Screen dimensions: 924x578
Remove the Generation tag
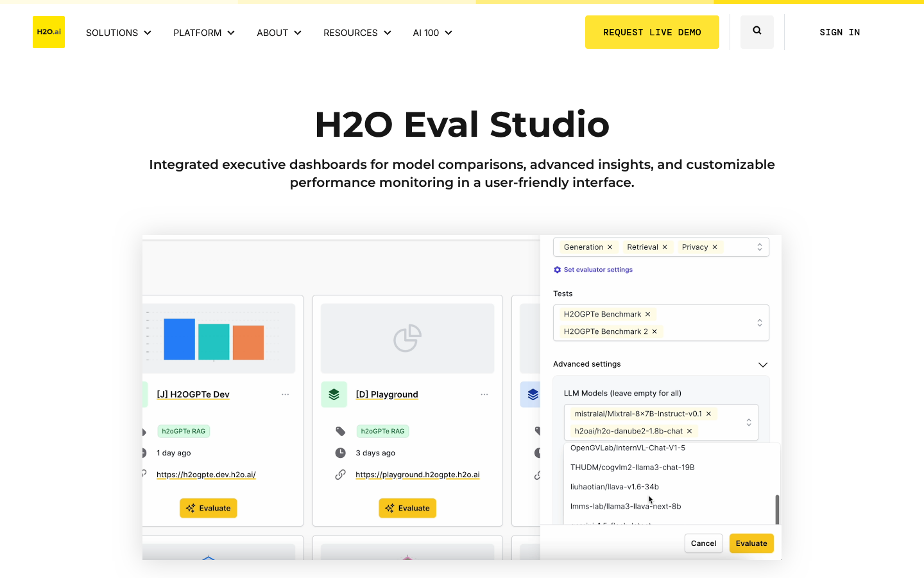click(610, 247)
